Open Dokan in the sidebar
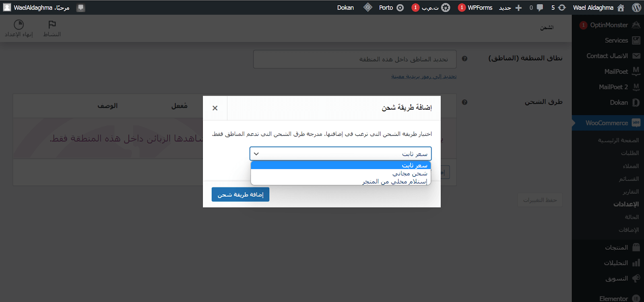The width and height of the screenshot is (644, 302). click(619, 103)
